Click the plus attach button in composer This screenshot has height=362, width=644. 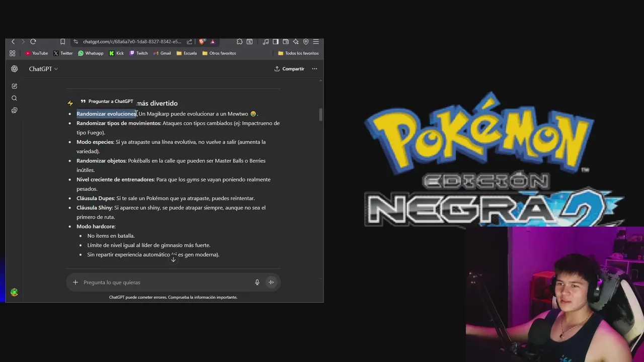(75, 283)
